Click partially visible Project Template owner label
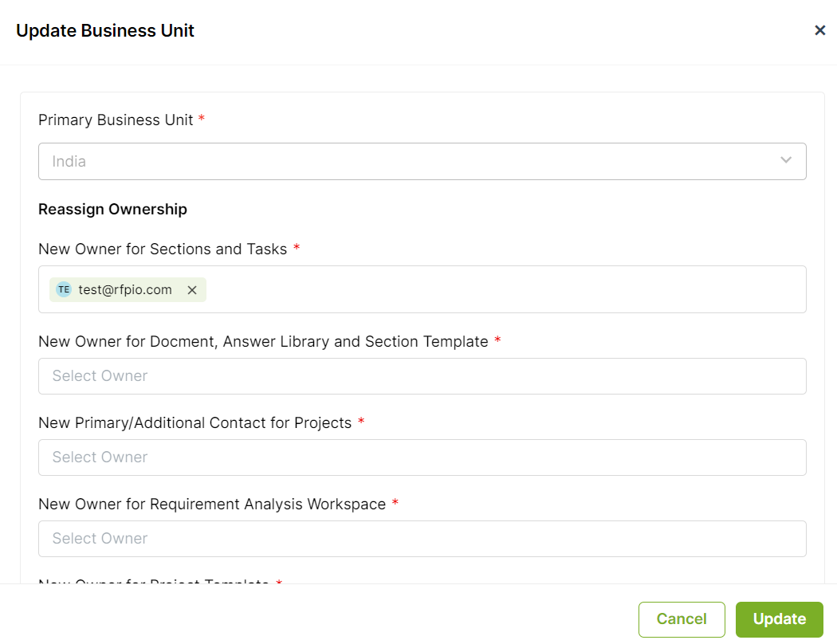The width and height of the screenshot is (837, 644). point(154,581)
